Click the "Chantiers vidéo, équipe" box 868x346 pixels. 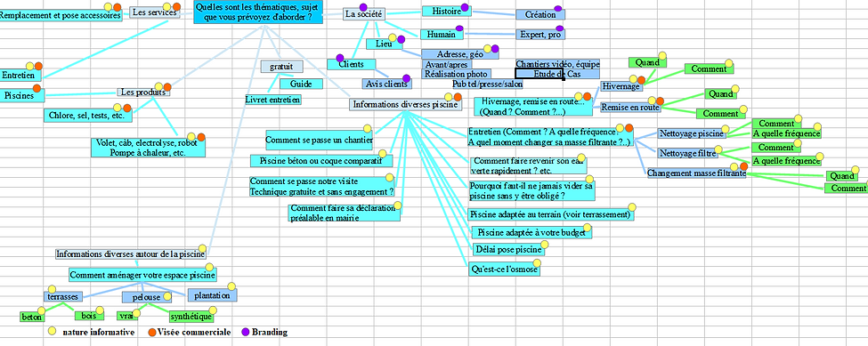557,65
